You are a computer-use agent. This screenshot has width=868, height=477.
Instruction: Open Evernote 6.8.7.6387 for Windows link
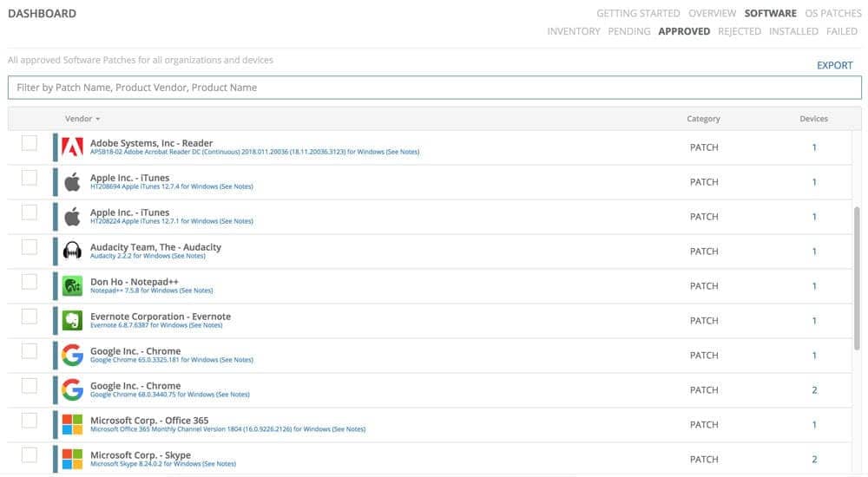[x=156, y=325]
